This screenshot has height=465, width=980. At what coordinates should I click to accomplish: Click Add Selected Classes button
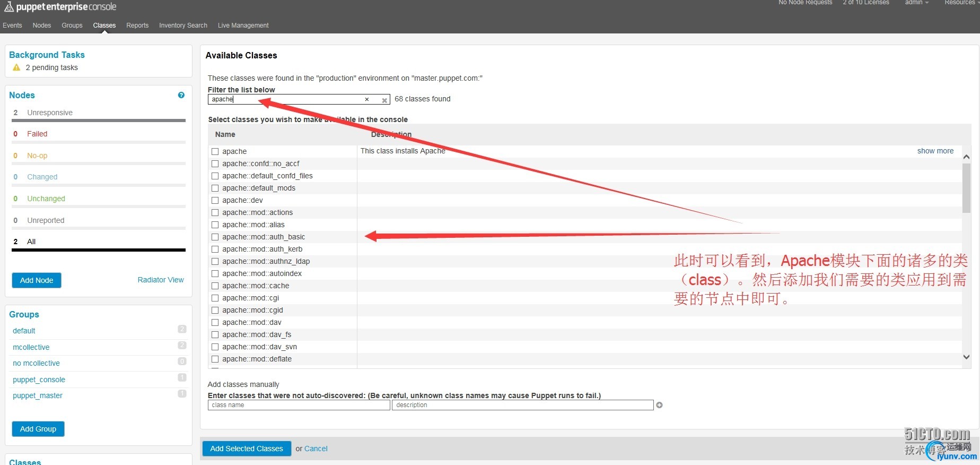(x=247, y=449)
